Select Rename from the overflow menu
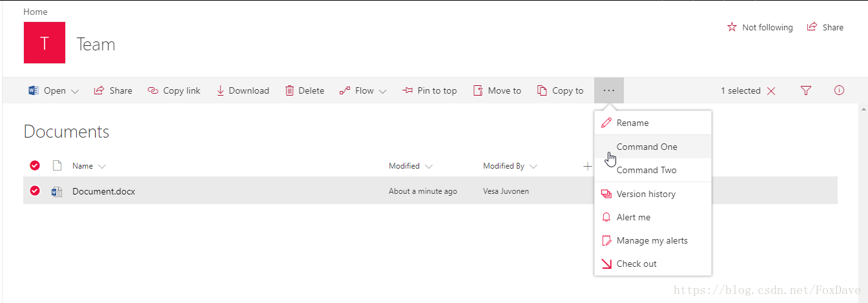The height and width of the screenshot is (303, 868). click(653, 123)
